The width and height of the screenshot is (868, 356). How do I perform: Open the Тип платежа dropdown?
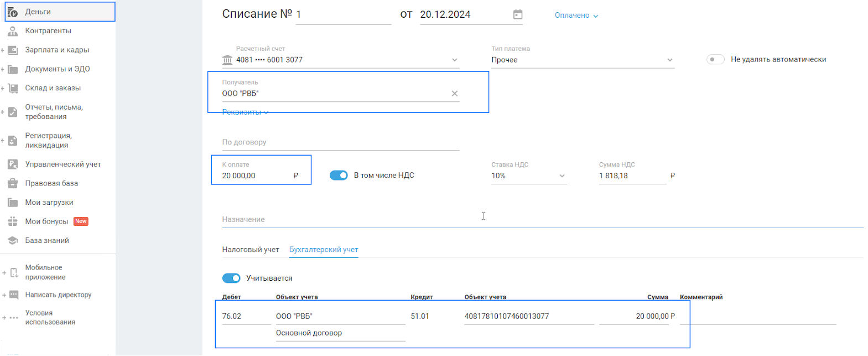tap(582, 60)
